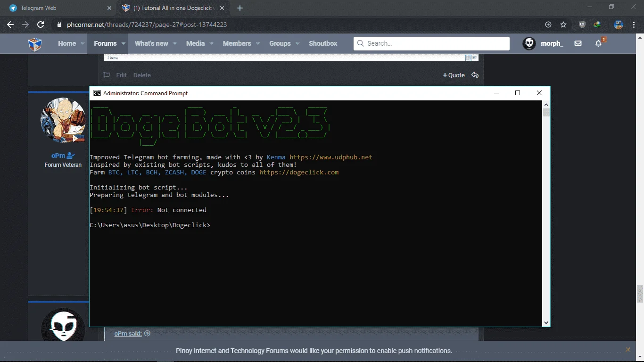The image size is (644, 362).
Task: Open the Internet Download Manager extension icon
Action: (597, 25)
